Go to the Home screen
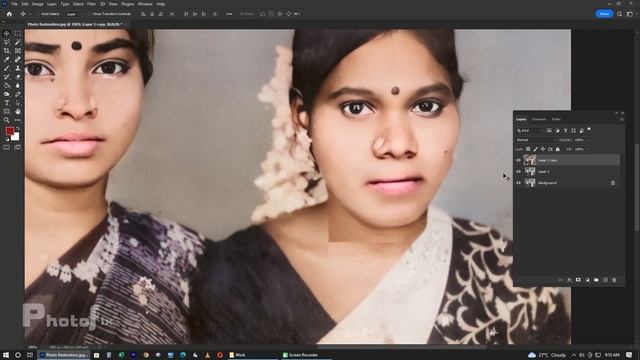Viewport: 640px width, 360px height. click(9, 14)
